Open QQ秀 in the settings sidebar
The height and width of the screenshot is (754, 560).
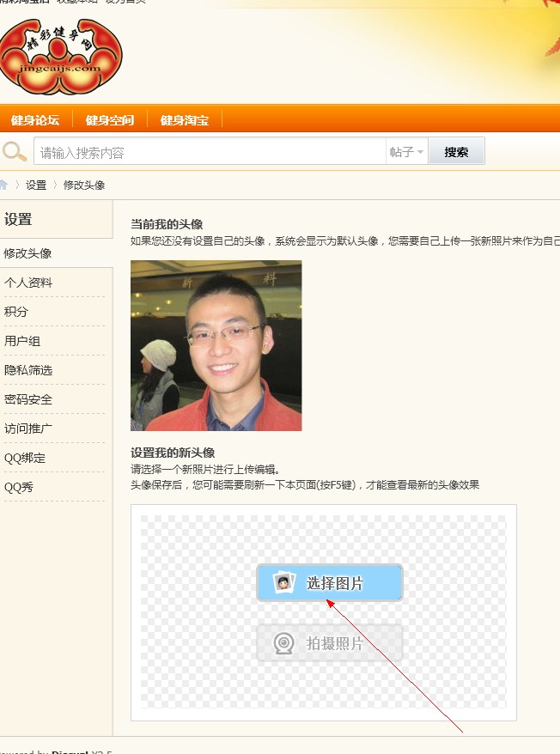[19, 487]
